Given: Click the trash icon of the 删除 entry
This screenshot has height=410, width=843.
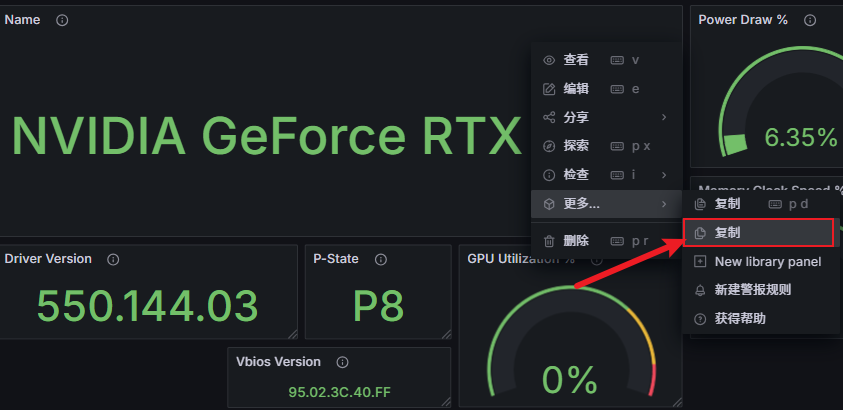Looking at the screenshot, I should click(549, 241).
